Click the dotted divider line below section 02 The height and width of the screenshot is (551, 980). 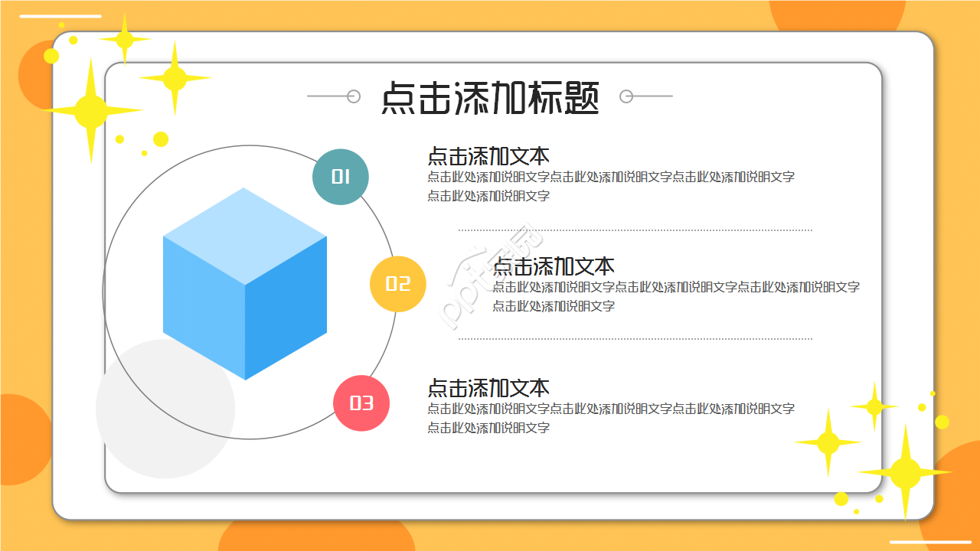tap(635, 337)
